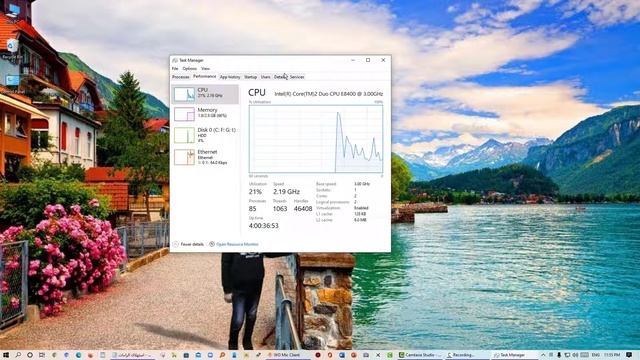640x360 pixels.
Task: Open taskbar Search magnifier
Action: tap(18, 355)
